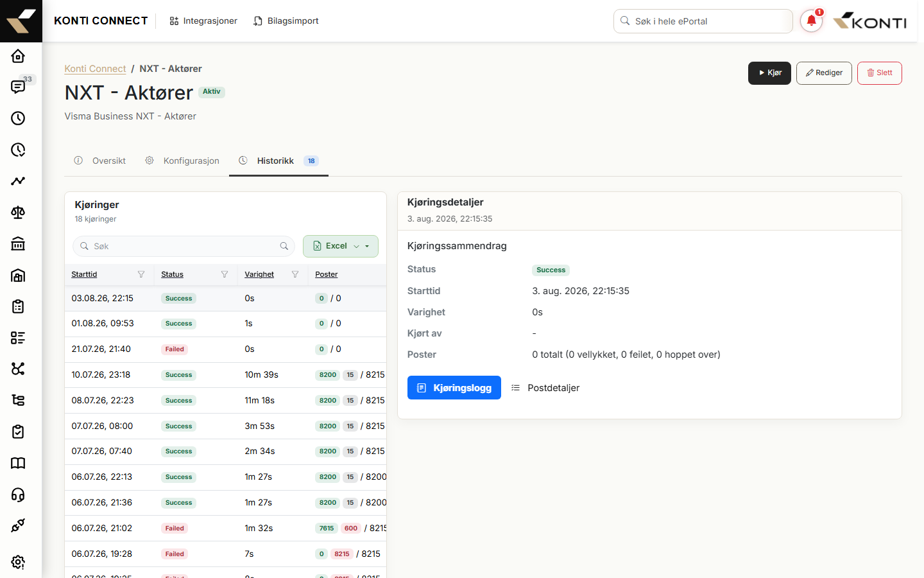Focus the Søk field in the Kjøringer panel

[184, 246]
